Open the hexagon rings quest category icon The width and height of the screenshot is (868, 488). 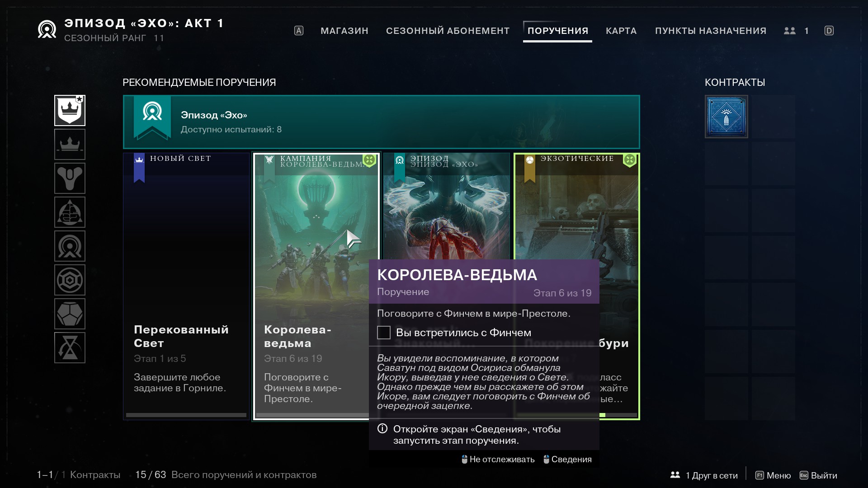click(70, 280)
